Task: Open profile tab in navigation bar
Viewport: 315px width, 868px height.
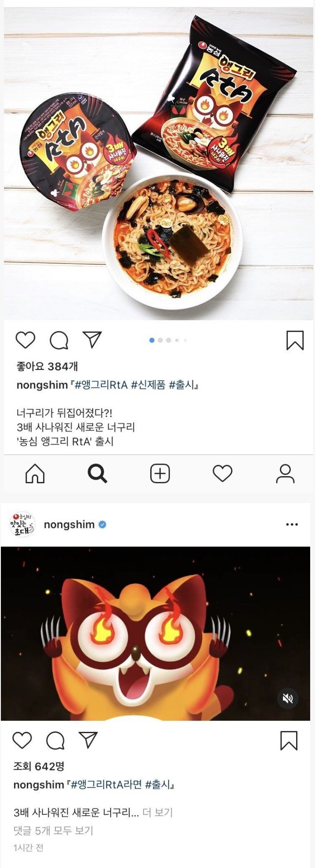Action: click(285, 474)
